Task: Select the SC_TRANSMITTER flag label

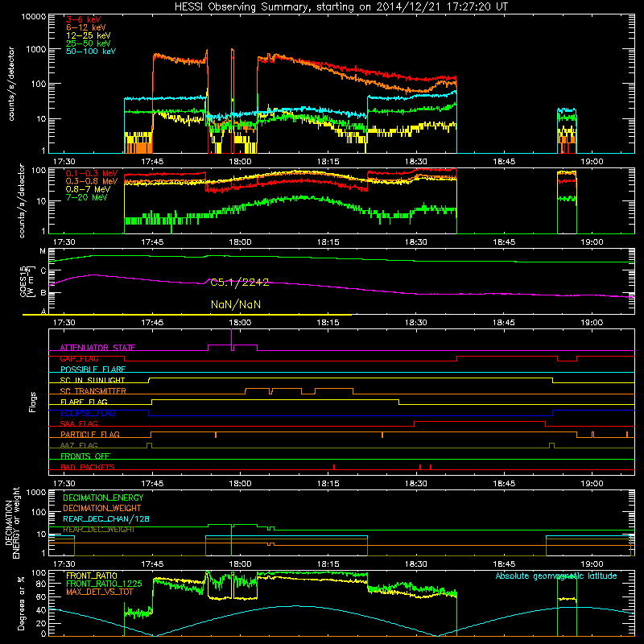Action: [x=93, y=391]
